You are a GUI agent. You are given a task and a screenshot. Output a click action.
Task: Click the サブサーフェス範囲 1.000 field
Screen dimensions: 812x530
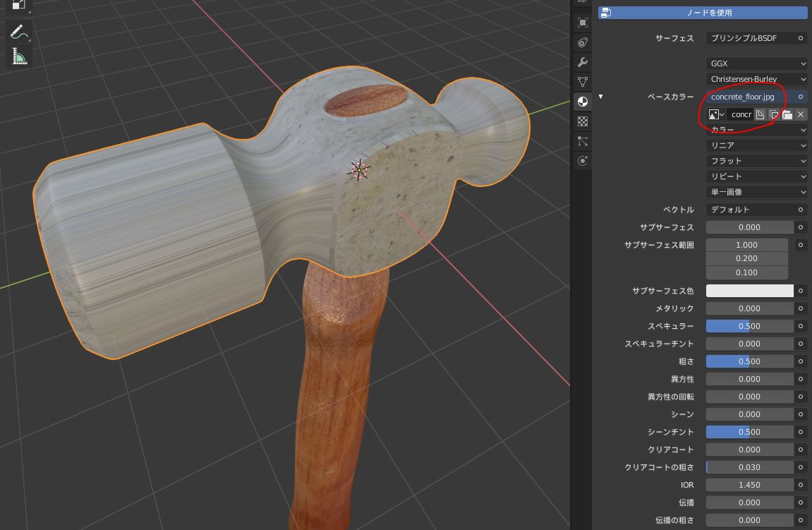747,245
